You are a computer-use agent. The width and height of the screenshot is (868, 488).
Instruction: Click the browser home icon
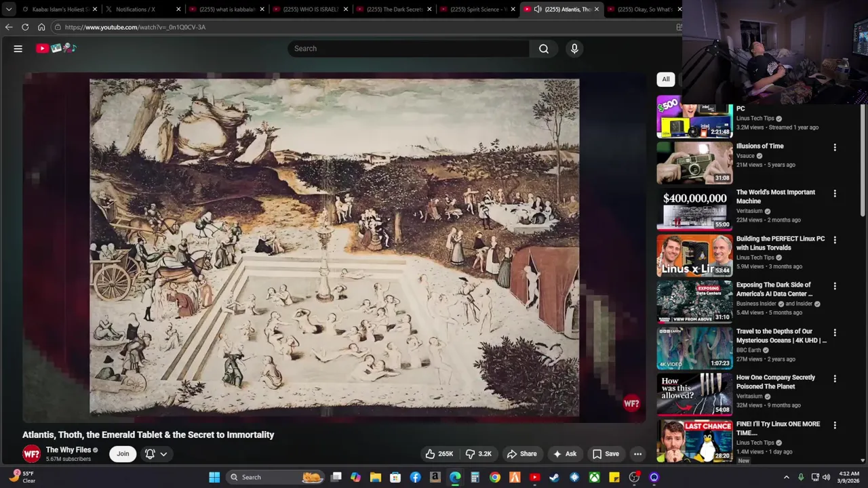point(41,27)
